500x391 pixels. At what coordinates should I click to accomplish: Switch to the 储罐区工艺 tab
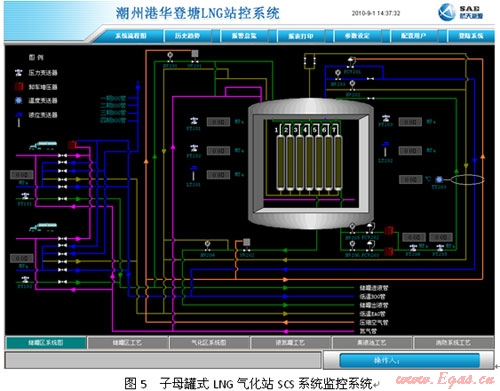click(x=127, y=342)
